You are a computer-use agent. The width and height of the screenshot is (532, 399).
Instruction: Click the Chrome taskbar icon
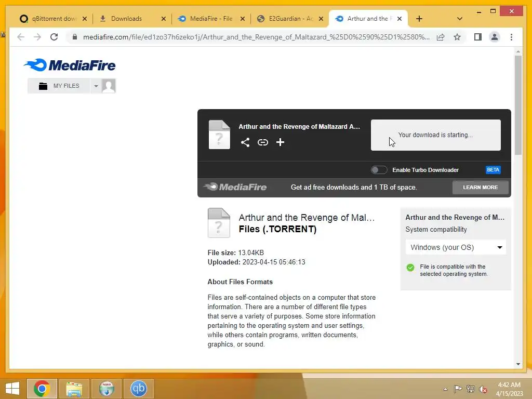[x=42, y=389]
